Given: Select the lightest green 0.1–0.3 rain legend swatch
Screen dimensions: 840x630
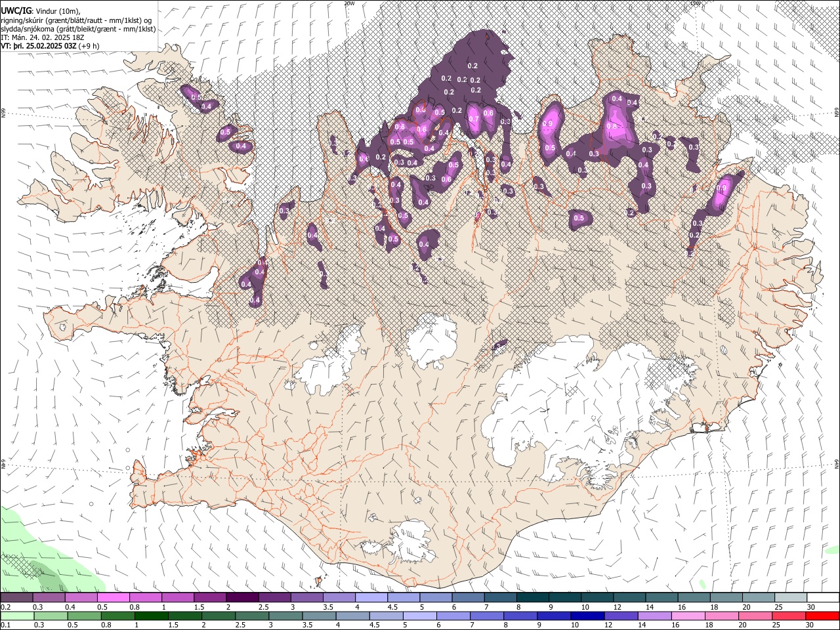Looking at the screenshot, I should tap(16, 616).
